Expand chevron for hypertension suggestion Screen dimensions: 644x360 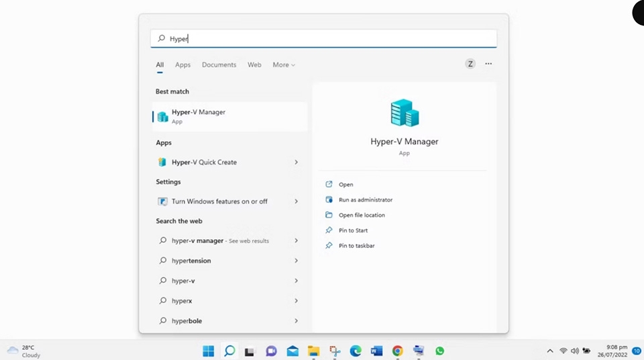coord(296,261)
